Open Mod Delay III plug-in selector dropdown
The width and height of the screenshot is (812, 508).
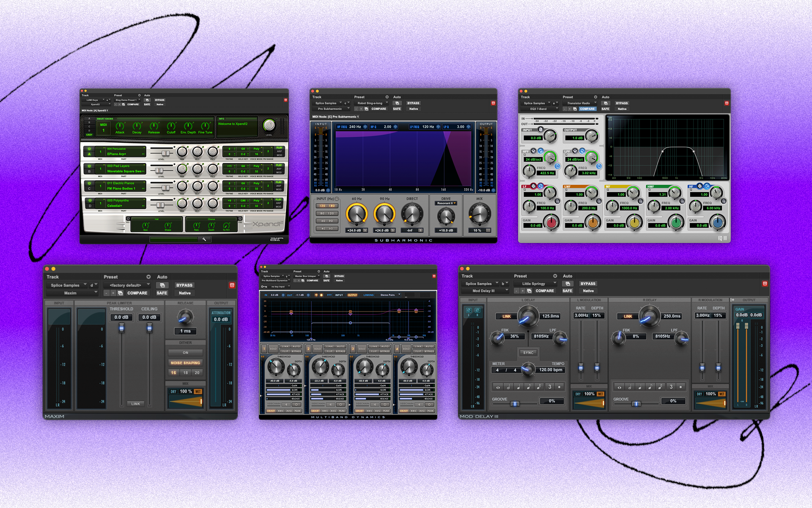click(485, 291)
